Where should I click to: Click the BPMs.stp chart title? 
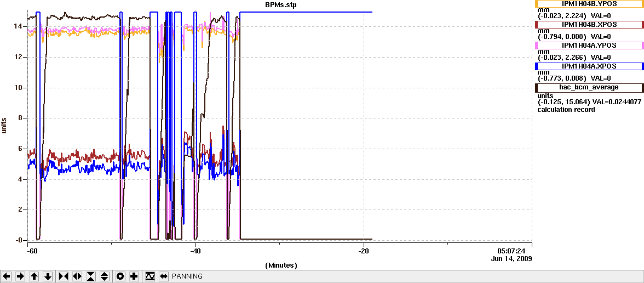tap(281, 4)
